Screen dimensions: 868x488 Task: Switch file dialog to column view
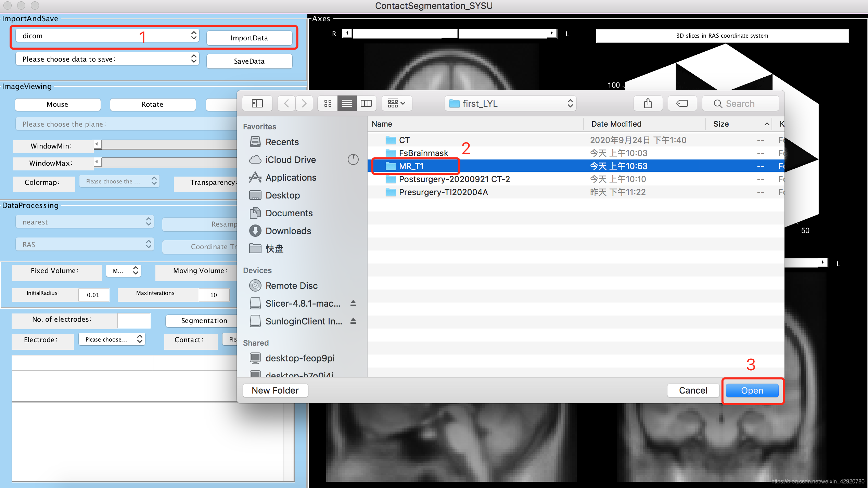366,103
